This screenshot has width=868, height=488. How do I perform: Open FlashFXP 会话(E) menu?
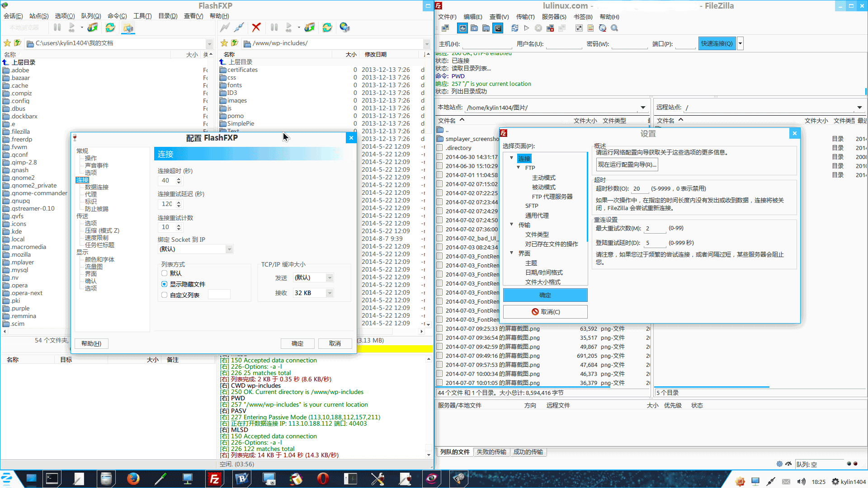point(13,16)
